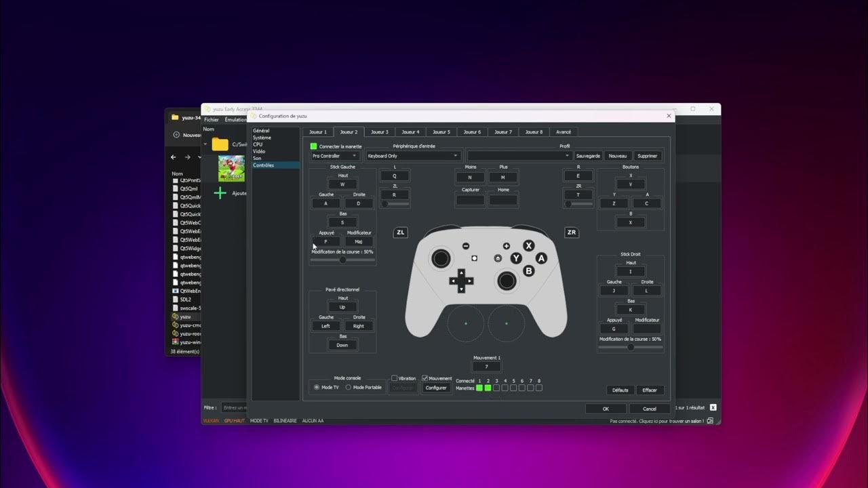Viewport: 868px width, 488px height.
Task: Click the minus button on controller image
Action: pyautogui.click(x=466, y=246)
